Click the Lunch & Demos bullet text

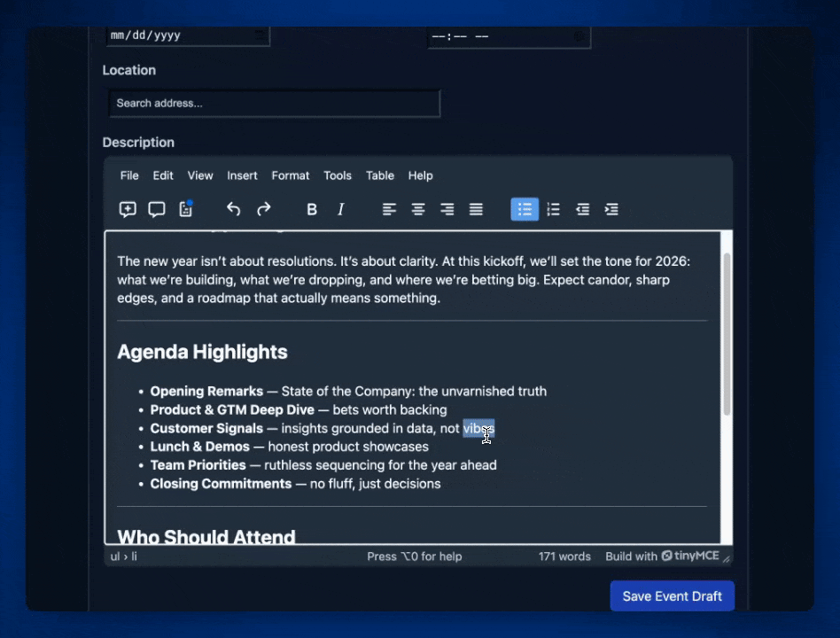pyautogui.click(x=289, y=447)
